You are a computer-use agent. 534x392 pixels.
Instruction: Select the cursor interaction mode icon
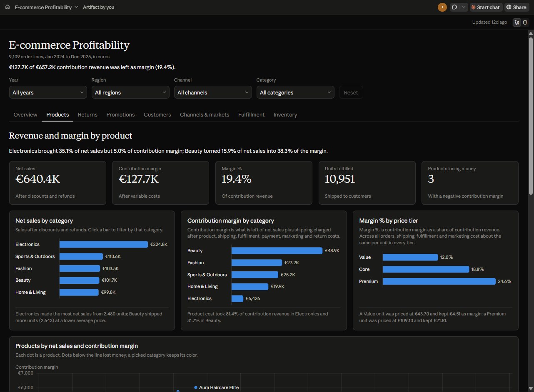[x=517, y=22]
